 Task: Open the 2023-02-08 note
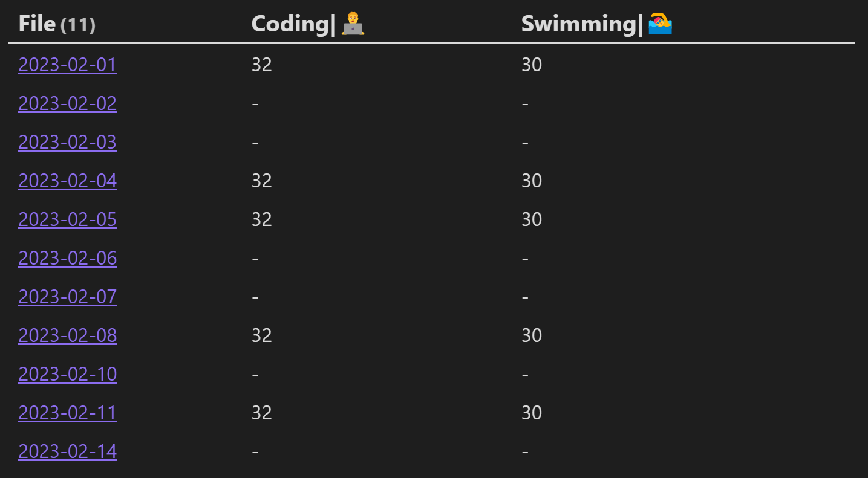pos(67,335)
